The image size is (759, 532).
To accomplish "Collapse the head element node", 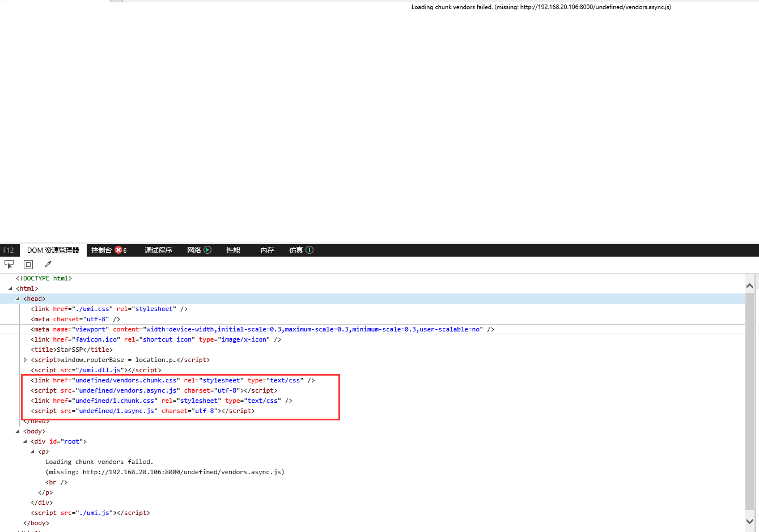I will [x=18, y=299].
